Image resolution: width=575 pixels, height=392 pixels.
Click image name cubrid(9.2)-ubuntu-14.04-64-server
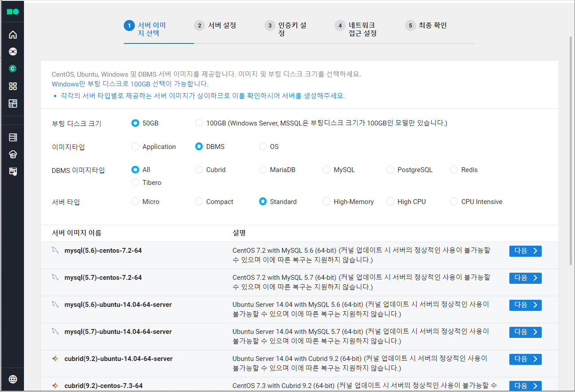(118, 359)
